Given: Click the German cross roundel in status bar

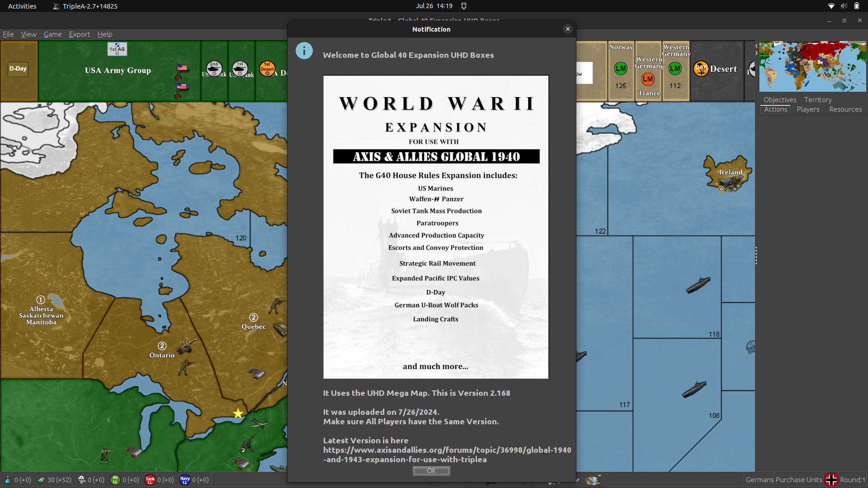Looking at the screenshot, I should pyautogui.click(x=831, y=480).
